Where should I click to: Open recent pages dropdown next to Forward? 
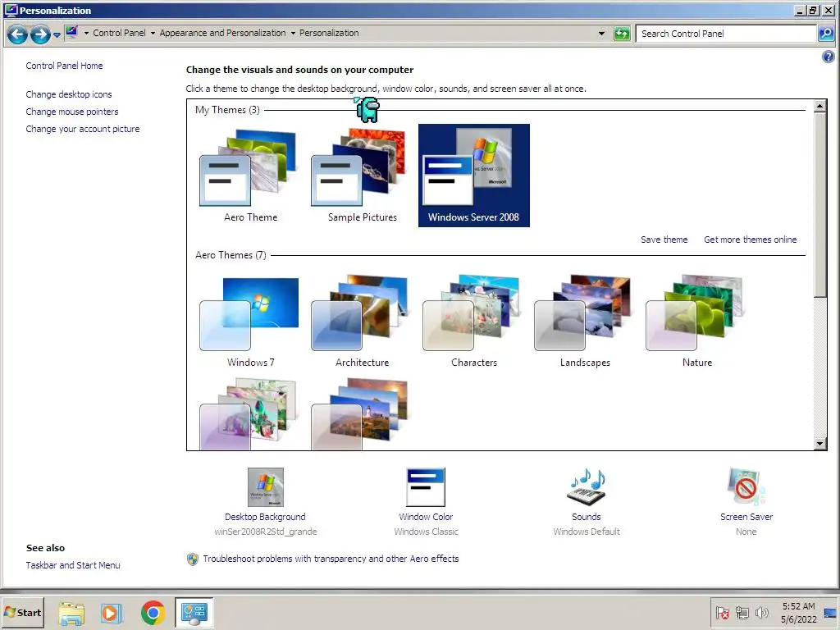click(x=57, y=35)
